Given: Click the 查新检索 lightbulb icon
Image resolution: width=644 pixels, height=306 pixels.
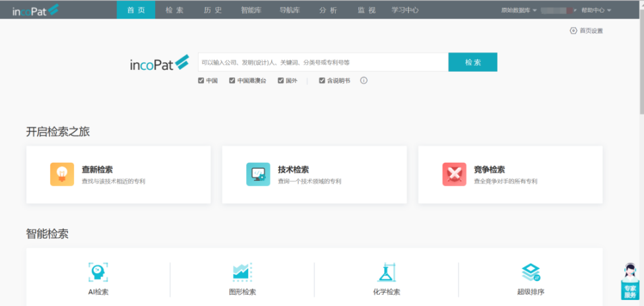Looking at the screenshot, I should pos(62,174).
